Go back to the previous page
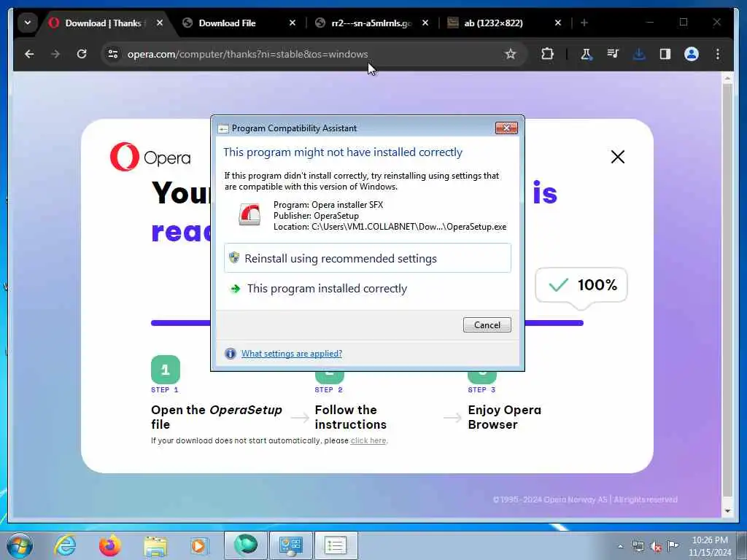This screenshot has height=560, width=747. point(29,54)
